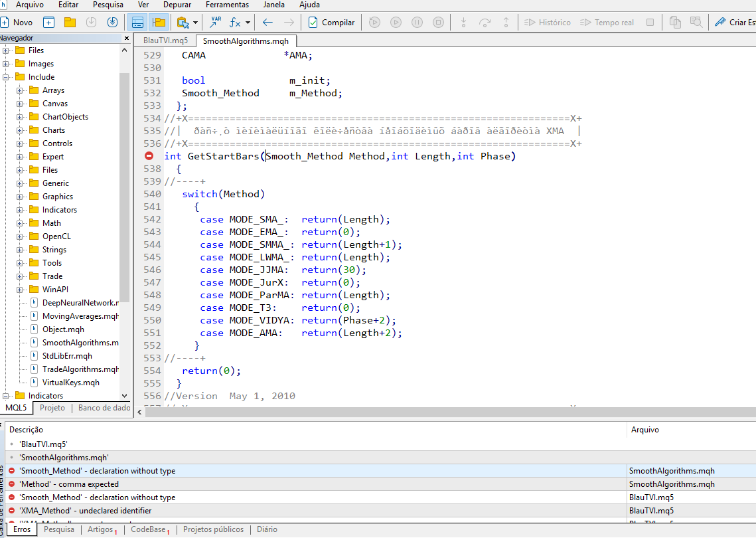Switch to the BlauTVI.mq5 tab
The image size is (756, 538).
[165, 39]
